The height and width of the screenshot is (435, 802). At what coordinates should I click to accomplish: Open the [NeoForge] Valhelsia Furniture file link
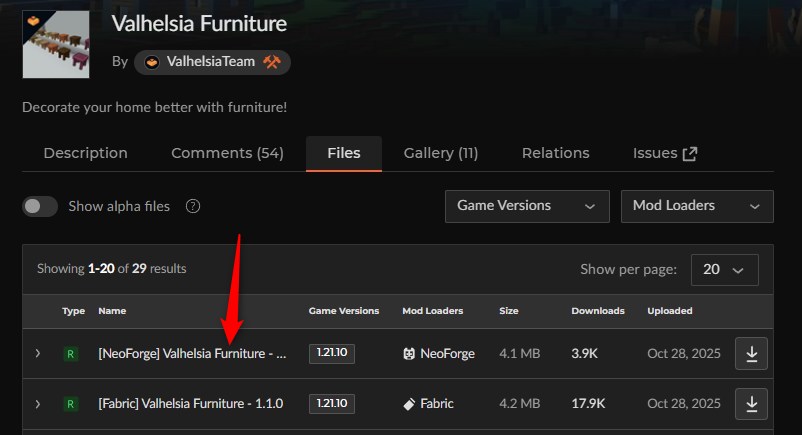tap(192, 354)
